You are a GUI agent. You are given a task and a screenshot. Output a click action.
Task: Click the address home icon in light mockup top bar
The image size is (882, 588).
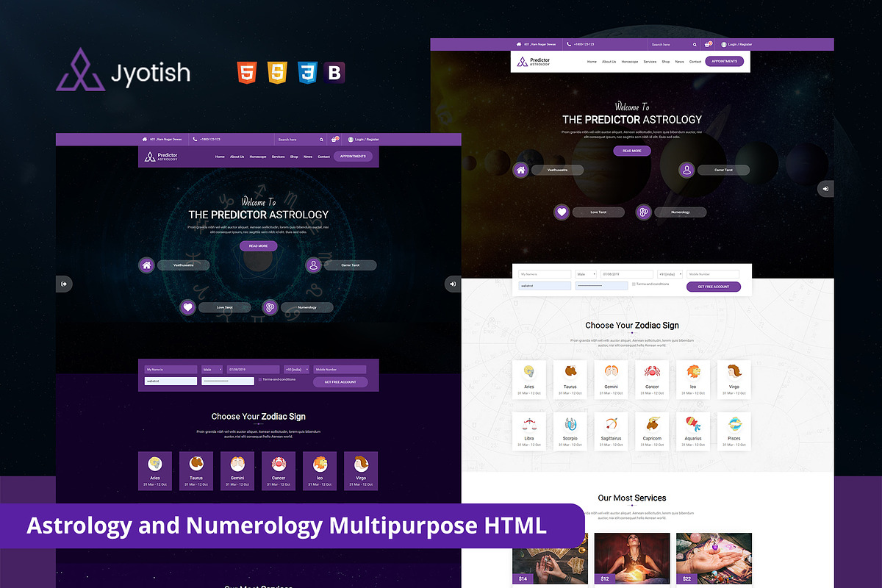(519, 44)
